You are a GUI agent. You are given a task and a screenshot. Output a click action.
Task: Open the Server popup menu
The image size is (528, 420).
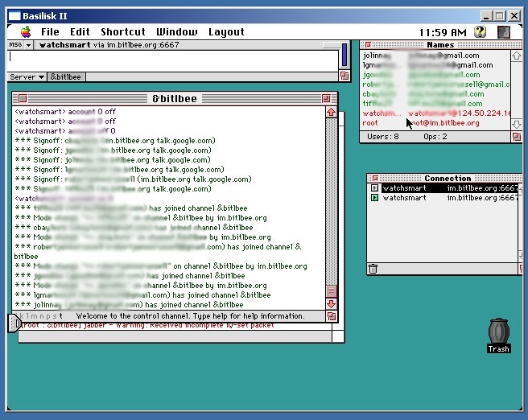[27, 76]
